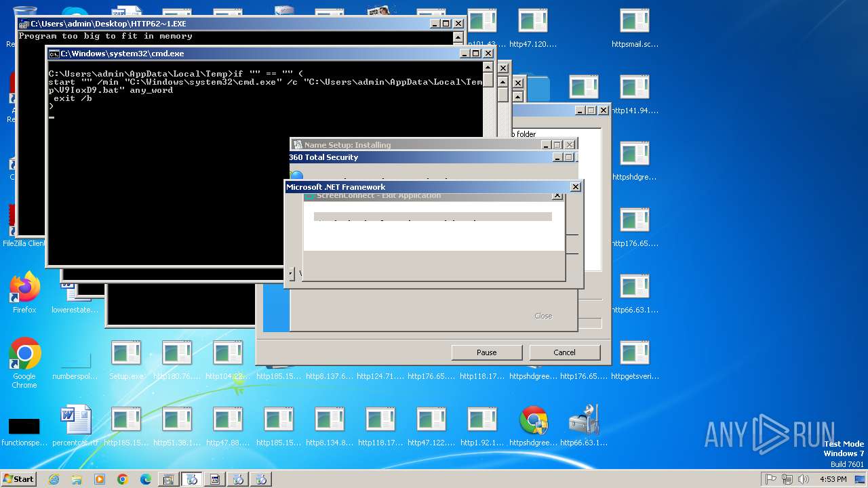Select the http47.120 desktop file icon

coord(533,28)
